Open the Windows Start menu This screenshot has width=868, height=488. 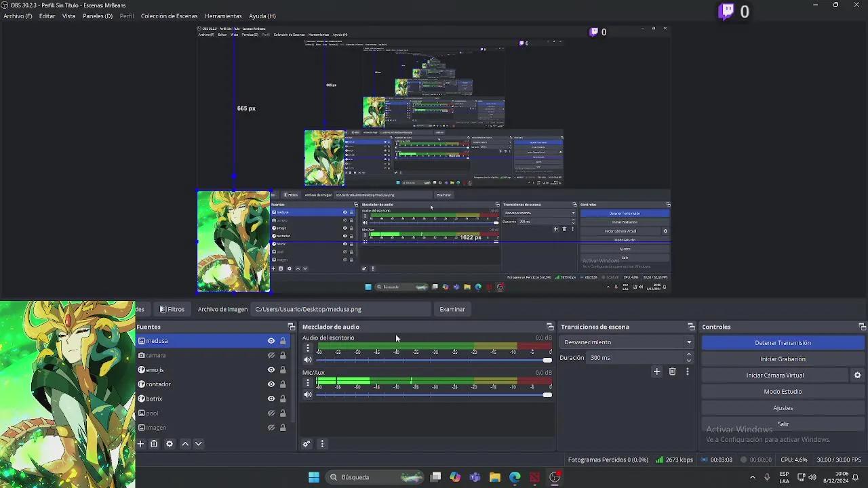[x=314, y=477]
